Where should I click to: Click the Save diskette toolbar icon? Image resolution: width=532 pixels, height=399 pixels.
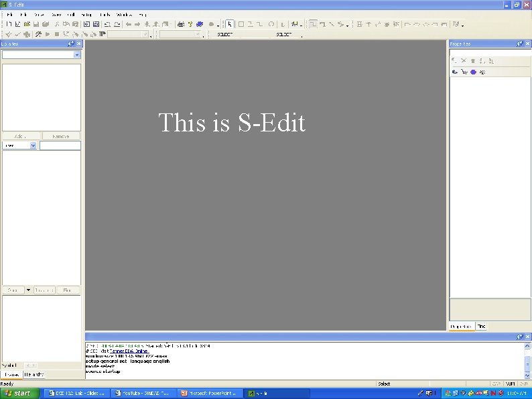[36, 24]
